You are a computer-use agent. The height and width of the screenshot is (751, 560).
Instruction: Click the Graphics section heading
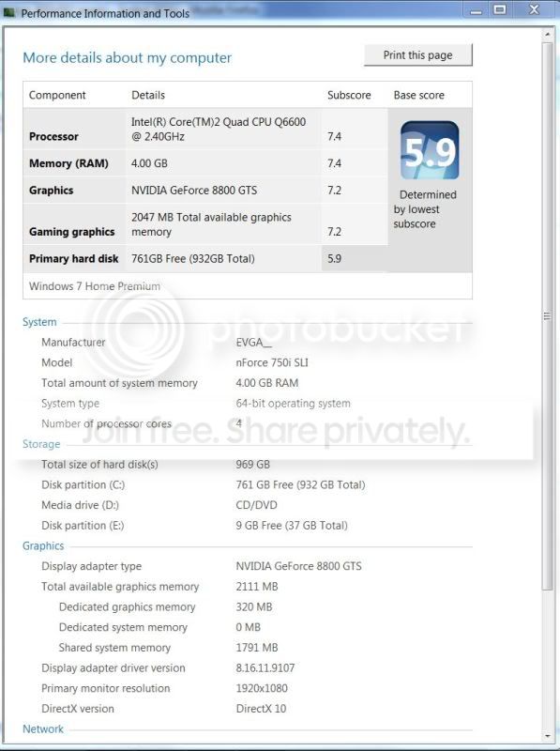pos(43,546)
